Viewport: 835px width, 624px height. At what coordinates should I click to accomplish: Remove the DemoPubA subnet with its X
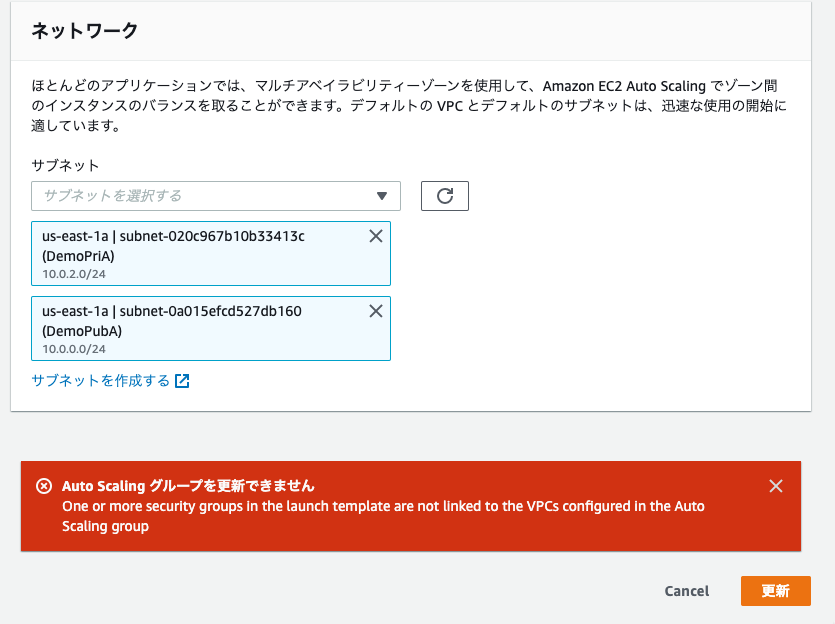click(376, 311)
